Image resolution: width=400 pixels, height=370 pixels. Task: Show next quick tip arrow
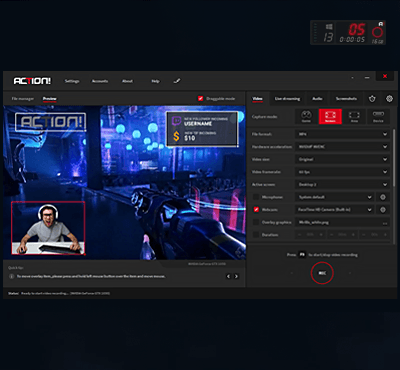coord(236,276)
